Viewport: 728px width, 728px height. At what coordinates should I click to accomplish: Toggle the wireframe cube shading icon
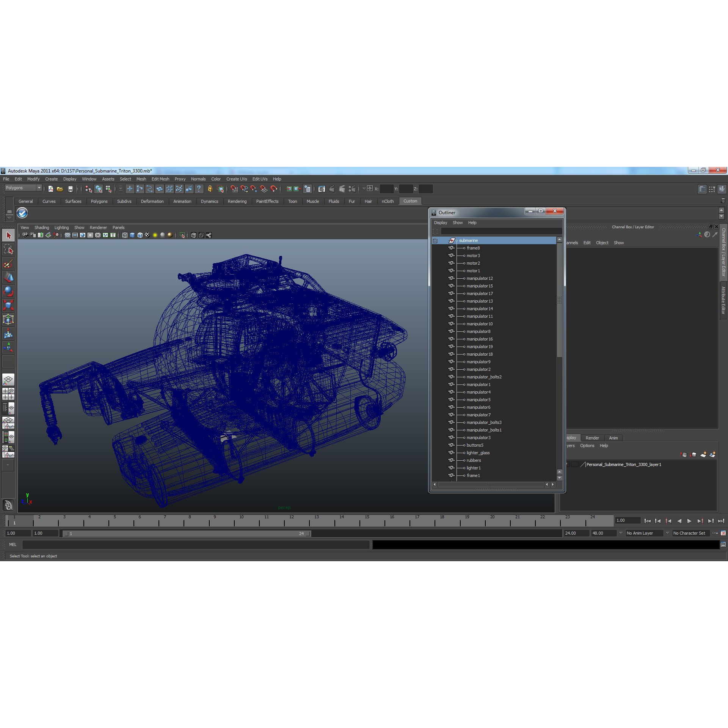pos(125,235)
